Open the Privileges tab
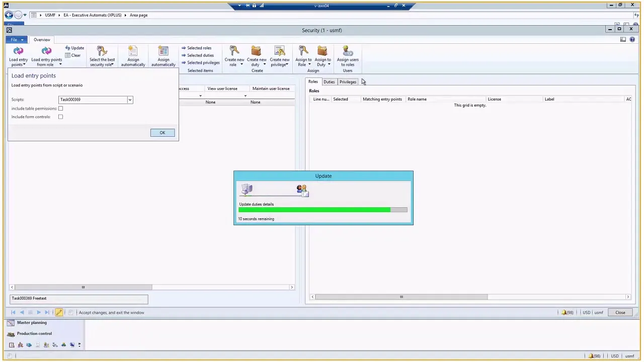This screenshot has height=362, width=644. (348, 81)
